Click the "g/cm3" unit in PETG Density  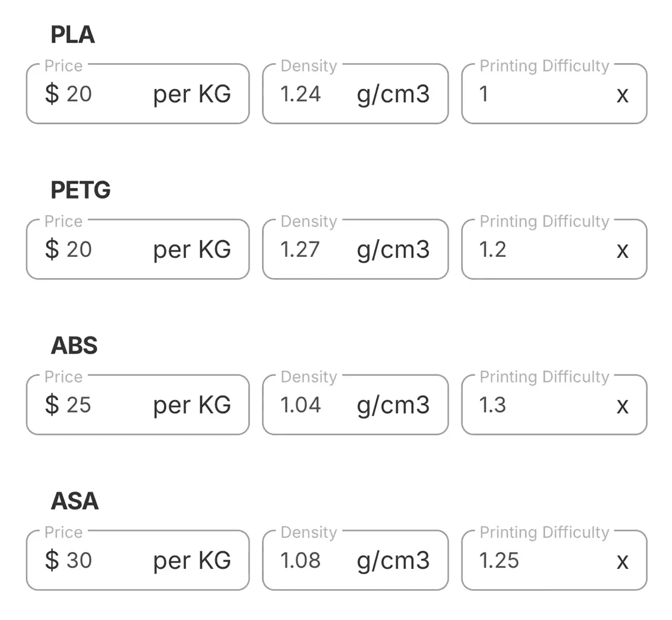coord(393,250)
